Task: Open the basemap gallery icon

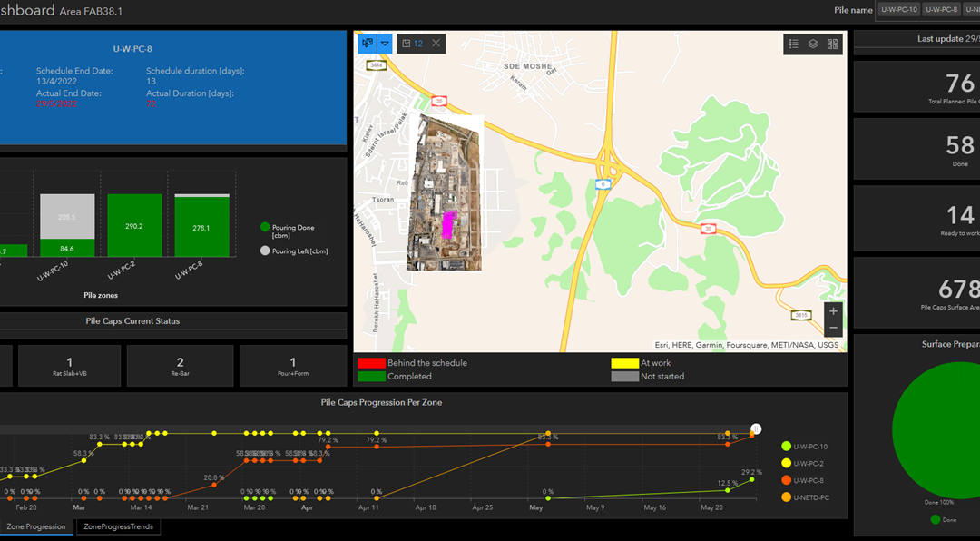Action: click(x=832, y=44)
